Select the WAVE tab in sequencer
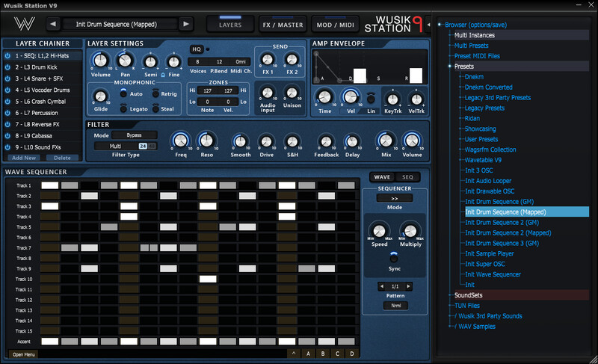 click(382, 177)
